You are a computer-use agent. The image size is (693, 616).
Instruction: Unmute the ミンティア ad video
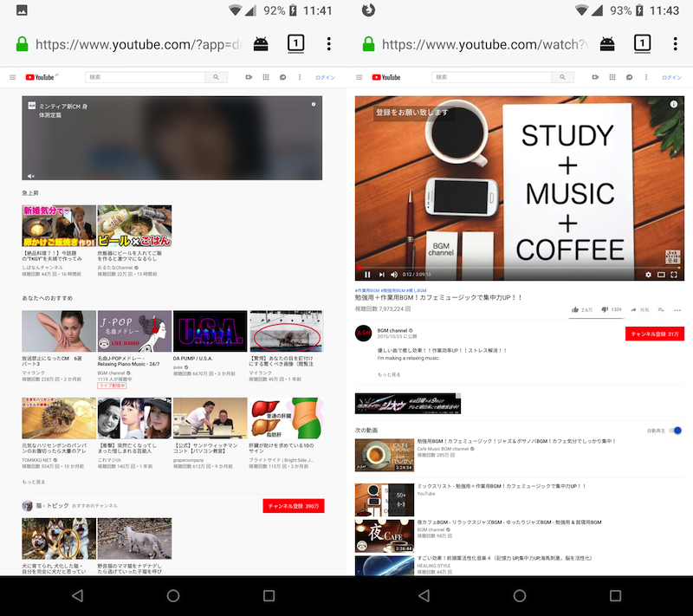32,176
